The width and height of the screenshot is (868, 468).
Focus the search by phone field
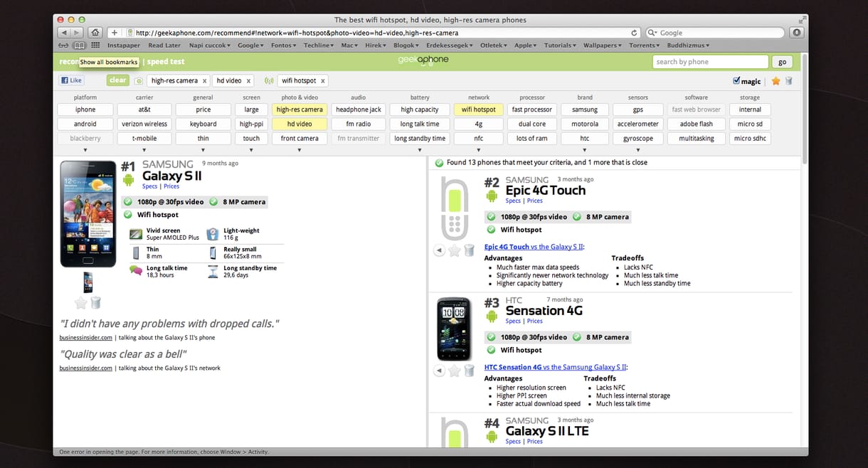point(711,62)
